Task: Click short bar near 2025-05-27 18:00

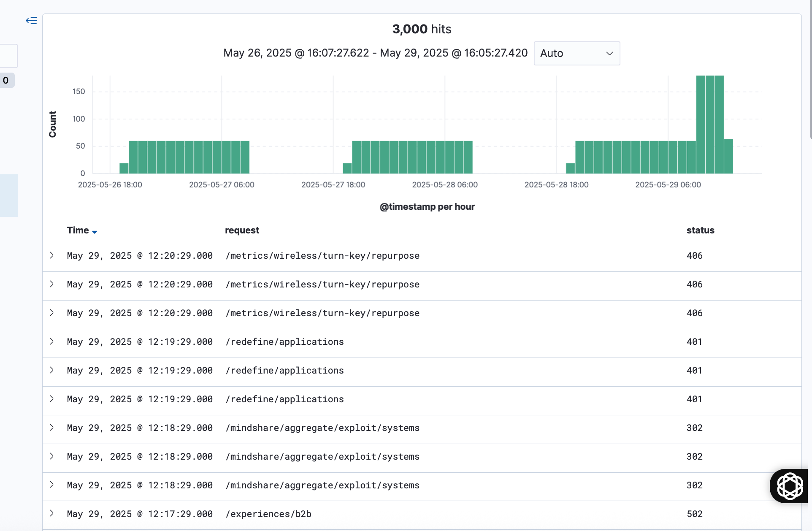Action: (x=347, y=168)
